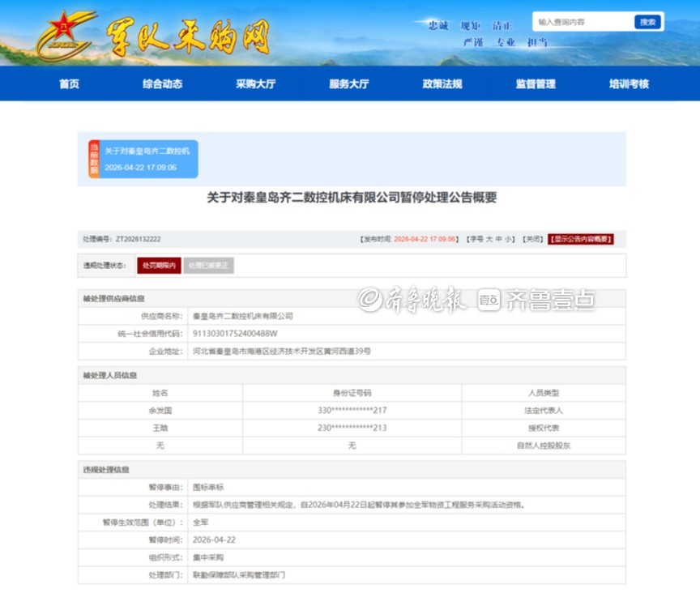Viewport: 700px width, 593px height.
Task: Go to the 培训考核 section
Action: pyautogui.click(x=629, y=84)
